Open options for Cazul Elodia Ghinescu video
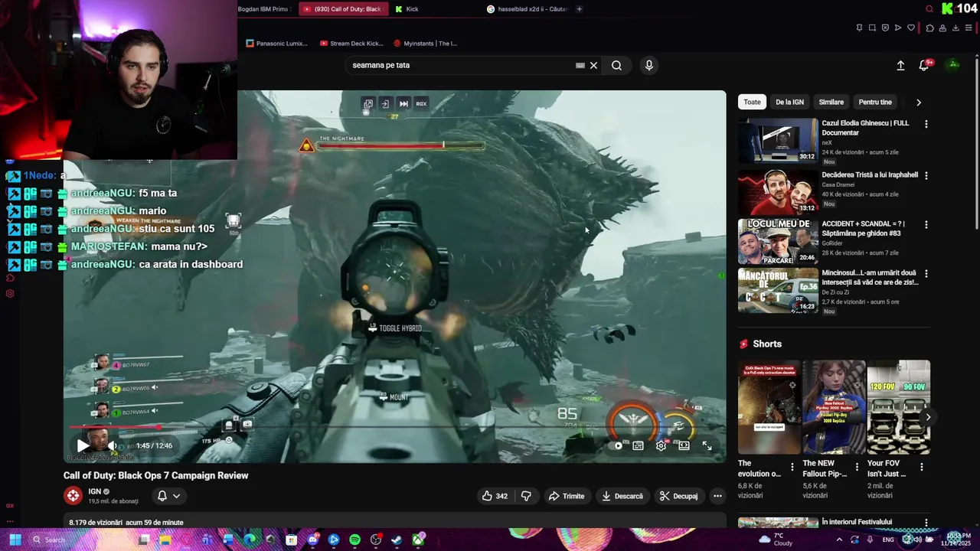 click(x=926, y=124)
